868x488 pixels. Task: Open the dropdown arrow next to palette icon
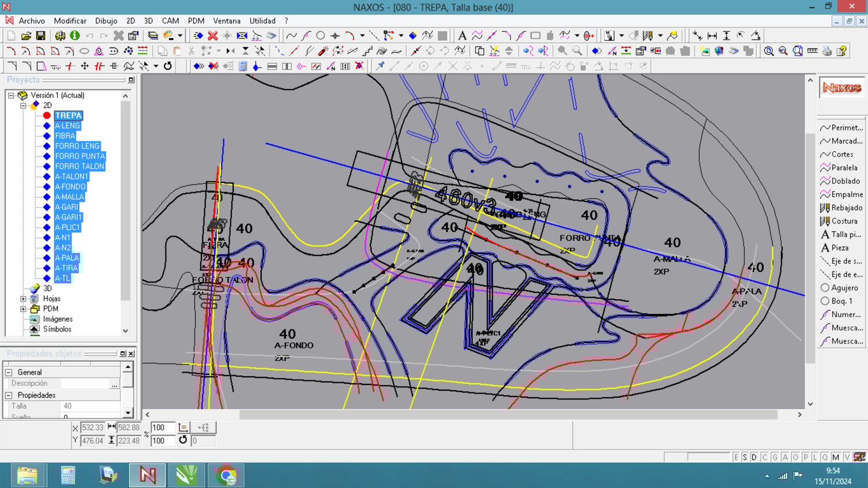180,36
